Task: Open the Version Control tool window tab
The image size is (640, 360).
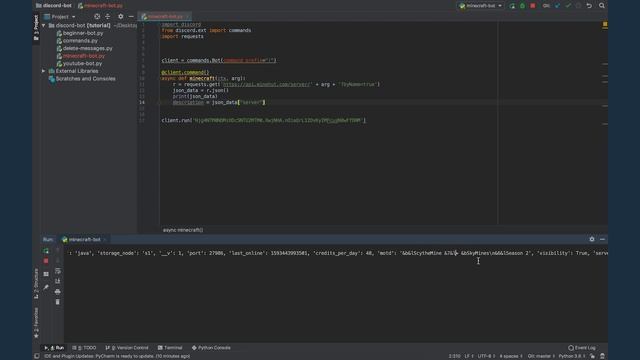Action: click(127, 348)
